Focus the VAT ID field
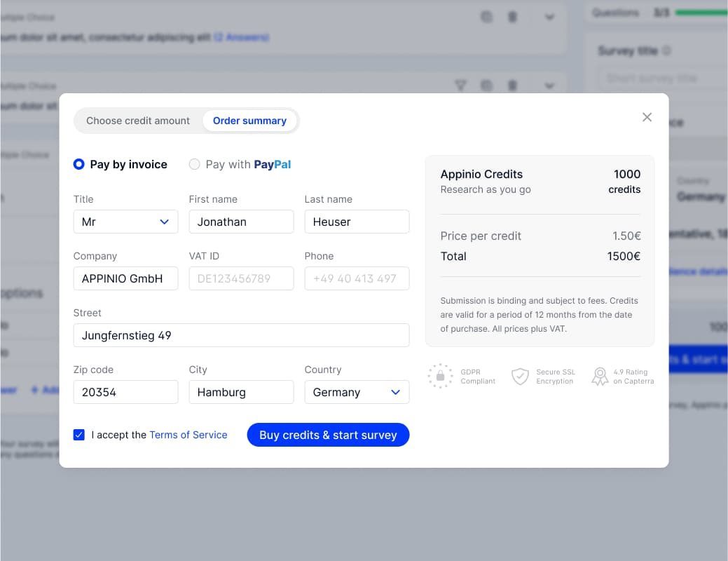Image resolution: width=728 pixels, height=561 pixels. [x=242, y=278]
